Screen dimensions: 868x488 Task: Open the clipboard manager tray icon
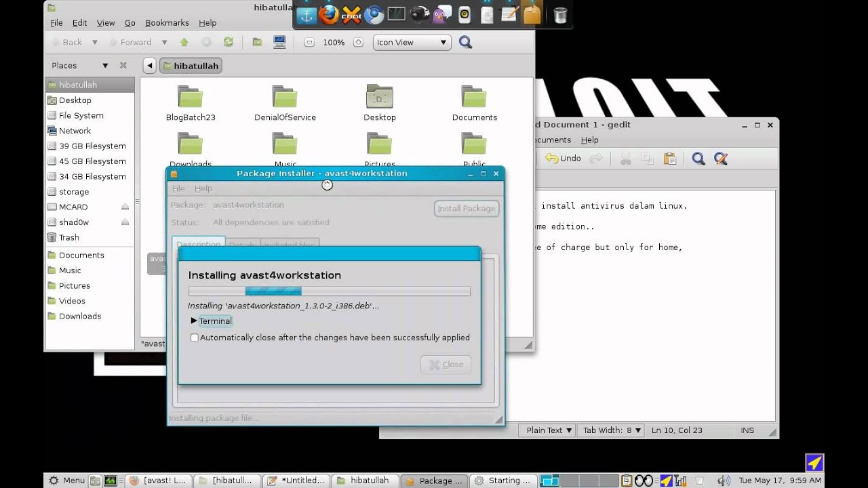(x=627, y=481)
